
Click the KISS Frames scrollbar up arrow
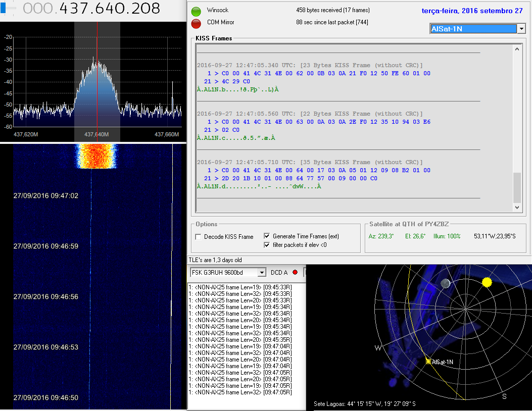pyautogui.click(x=517, y=49)
